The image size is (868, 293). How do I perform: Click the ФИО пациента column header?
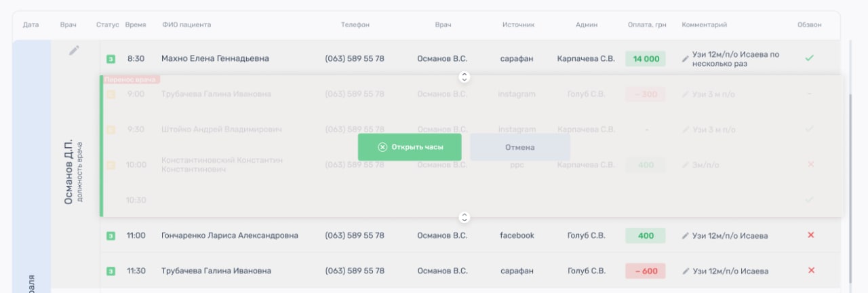[x=186, y=25]
